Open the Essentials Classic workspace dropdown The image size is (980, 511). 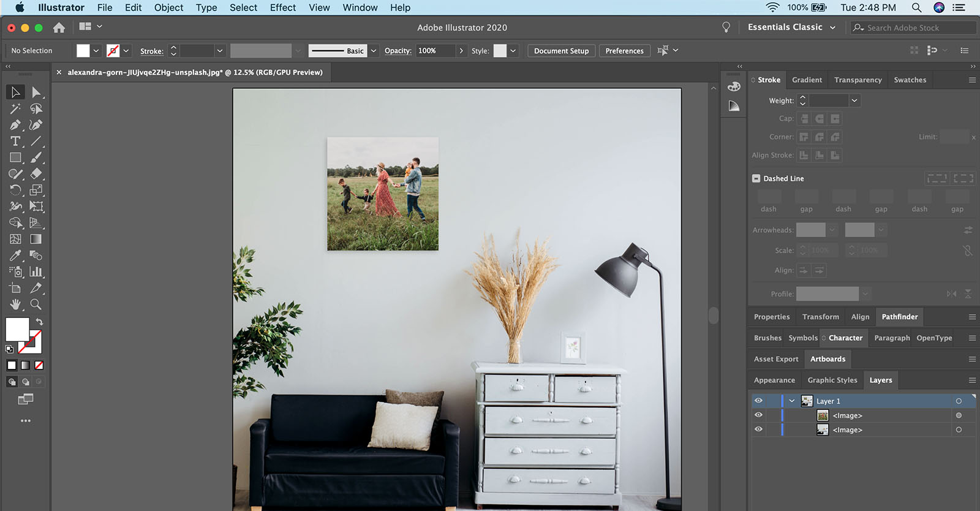pos(791,28)
